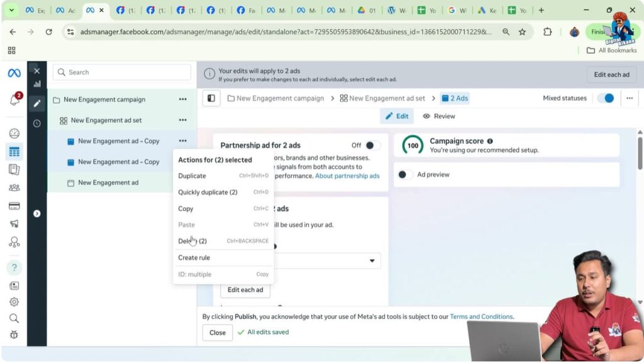This screenshot has width=644, height=363.
Task: Click search magnifier in left sidebar
Action: [14, 318]
